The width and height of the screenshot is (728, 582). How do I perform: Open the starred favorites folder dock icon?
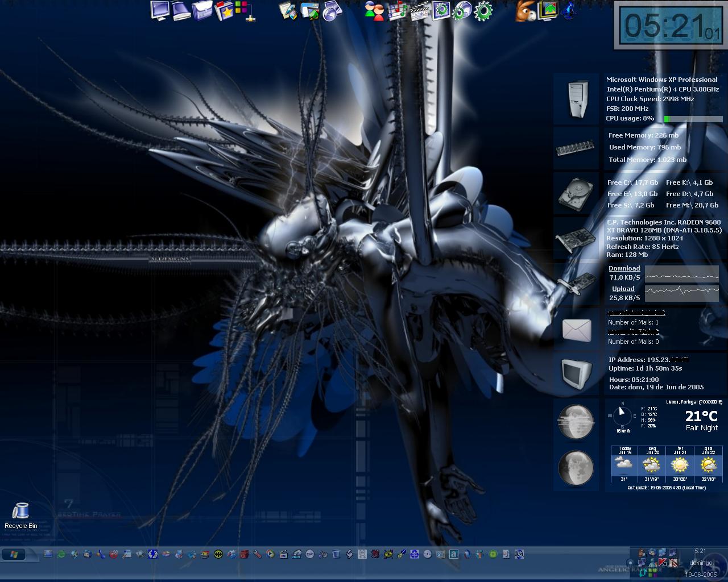tap(224, 11)
